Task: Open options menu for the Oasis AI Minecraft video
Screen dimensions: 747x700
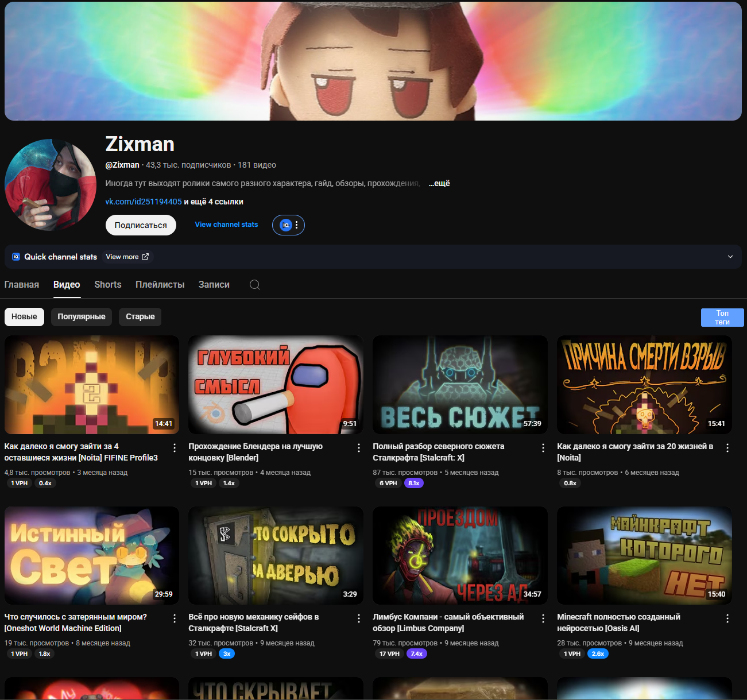Action: [x=727, y=618]
